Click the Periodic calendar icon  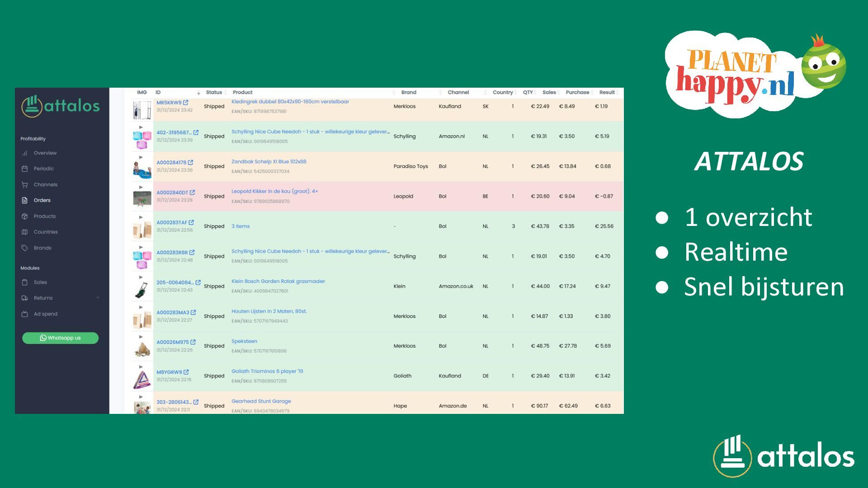point(24,169)
